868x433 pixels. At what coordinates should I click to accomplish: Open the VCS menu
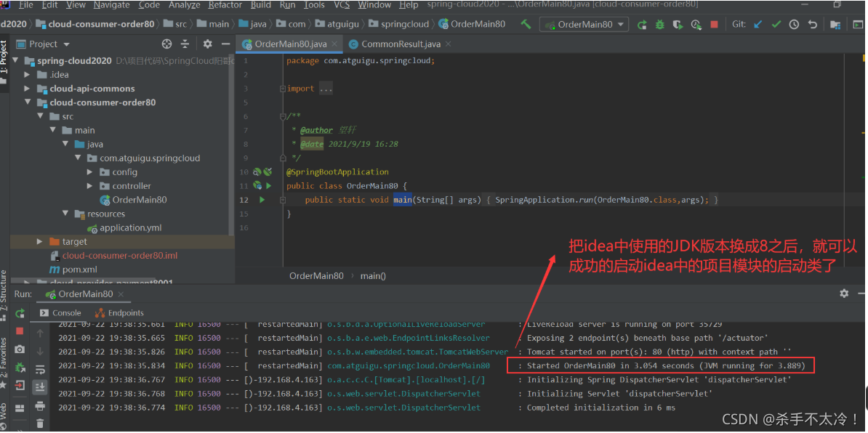coord(342,5)
